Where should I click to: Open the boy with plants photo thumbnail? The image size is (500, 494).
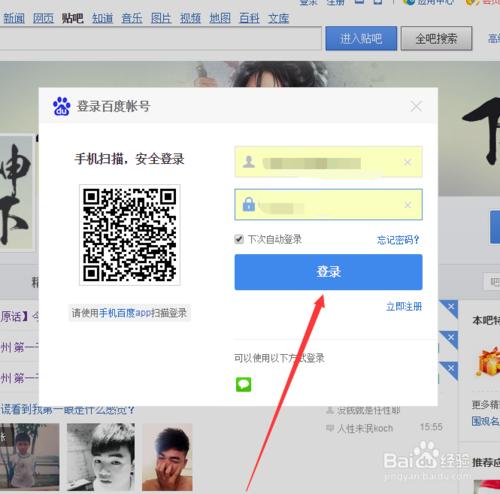(x=30, y=457)
